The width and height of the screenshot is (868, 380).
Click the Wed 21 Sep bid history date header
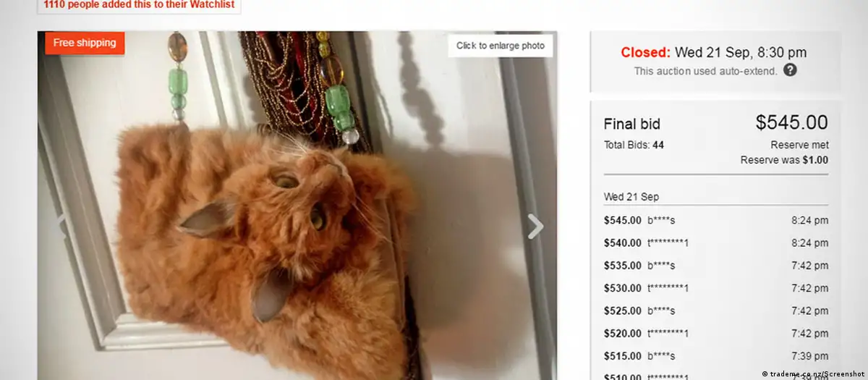point(631,197)
